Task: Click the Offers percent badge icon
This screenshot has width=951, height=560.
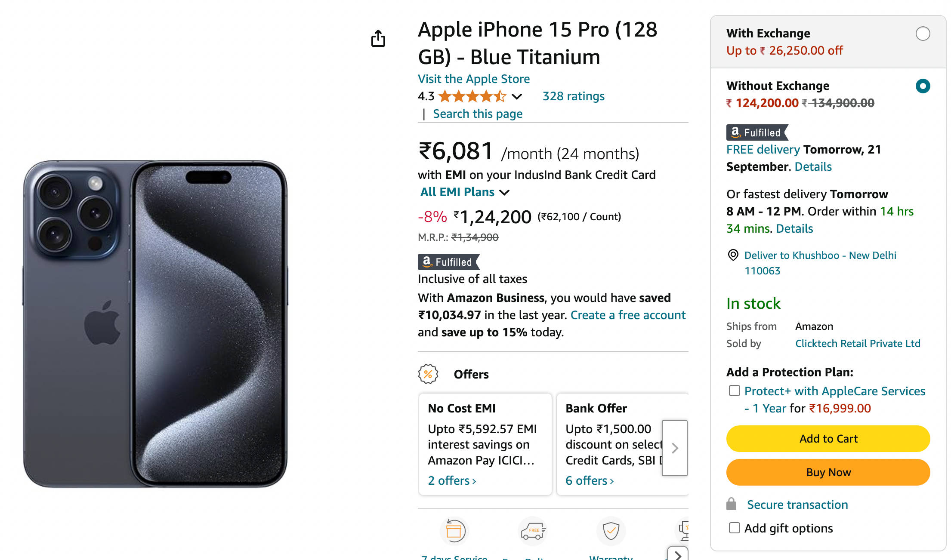Action: 428,374
